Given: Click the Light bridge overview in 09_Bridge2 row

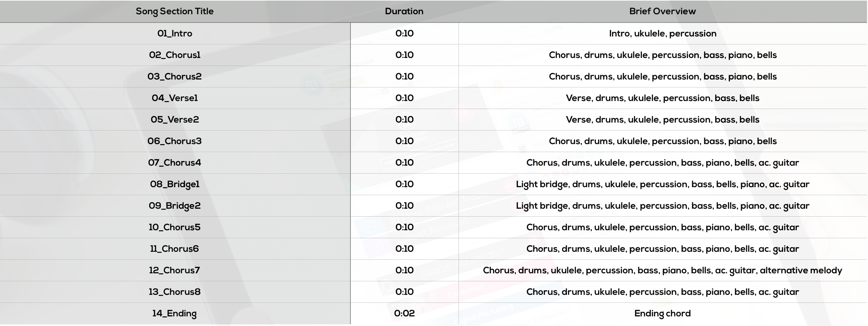Looking at the screenshot, I should pyautogui.click(x=662, y=206).
